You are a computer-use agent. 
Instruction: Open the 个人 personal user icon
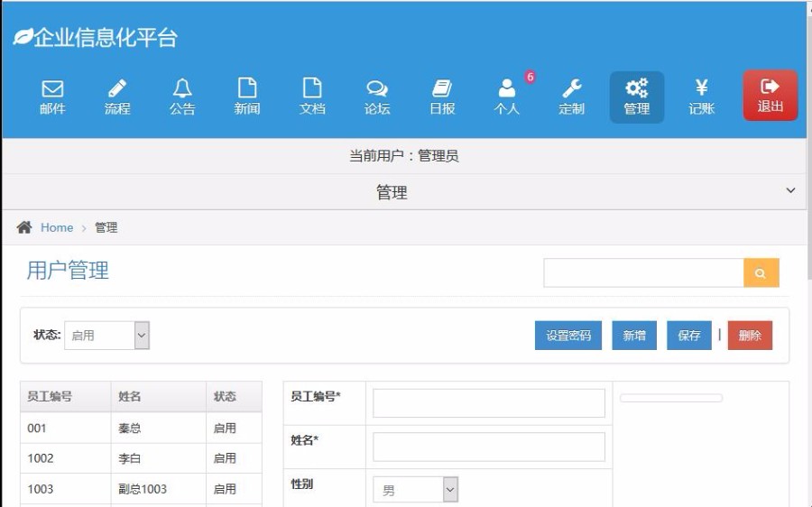[x=507, y=97]
